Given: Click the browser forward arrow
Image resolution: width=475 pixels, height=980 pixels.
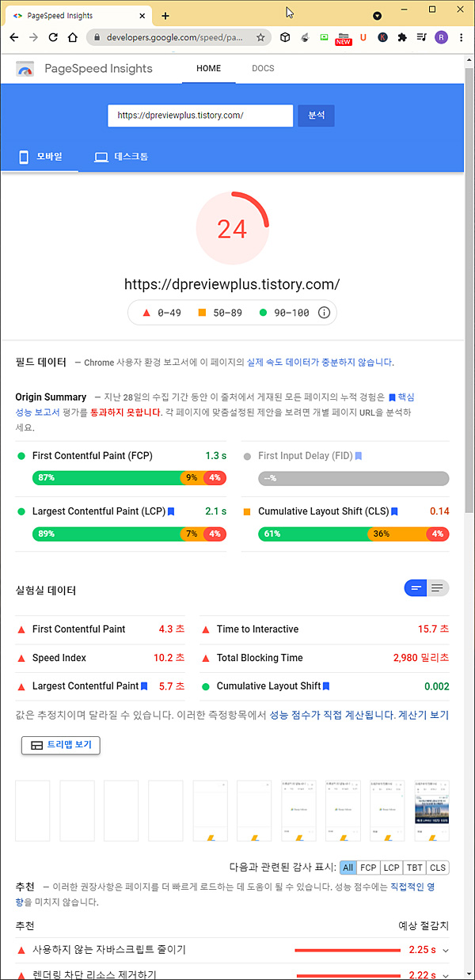Looking at the screenshot, I should [x=33, y=37].
